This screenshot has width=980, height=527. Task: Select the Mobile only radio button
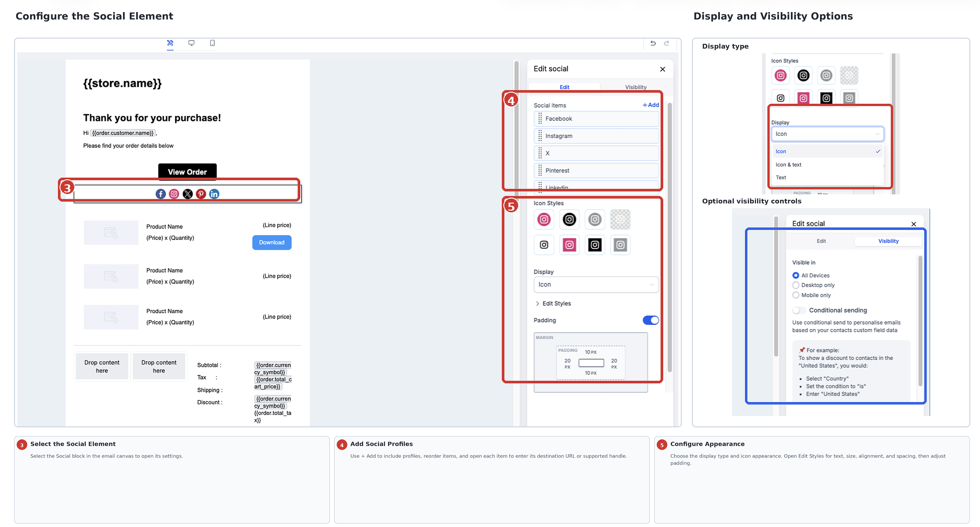[796, 295]
